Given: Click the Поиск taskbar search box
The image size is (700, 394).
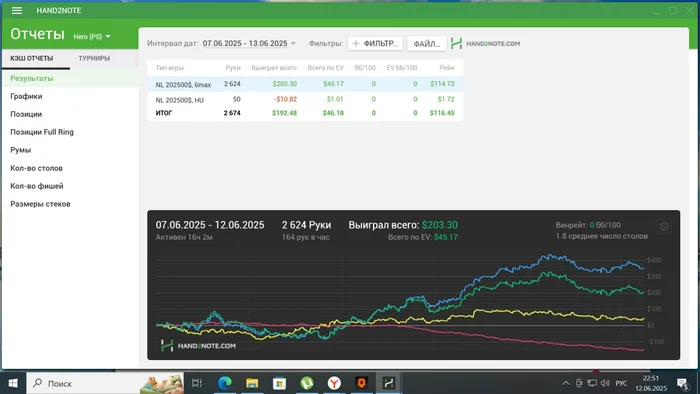Looking at the screenshot, I should tap(105, 383).
